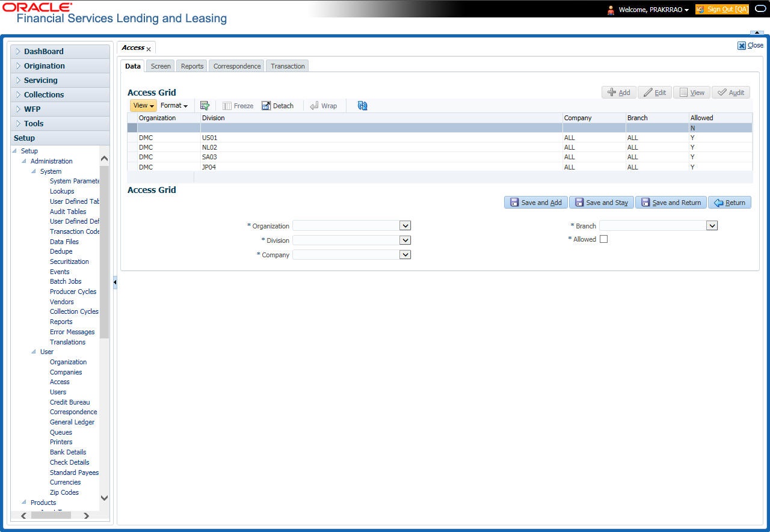Click the Add button in Access Grid
Screen dimensions: 770x532
pyautogui.click(x=618, y=92)
